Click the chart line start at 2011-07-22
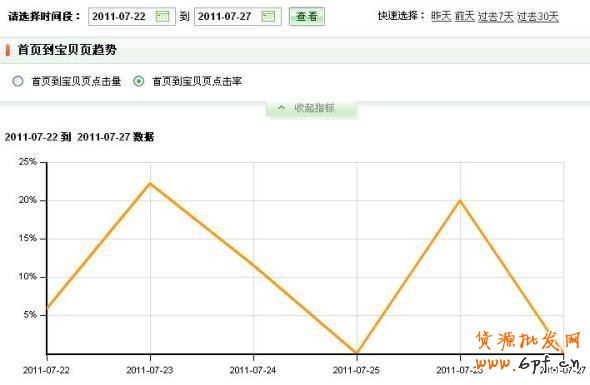The image size is (590, 385). pyautogui.click(x=47, y=307)
